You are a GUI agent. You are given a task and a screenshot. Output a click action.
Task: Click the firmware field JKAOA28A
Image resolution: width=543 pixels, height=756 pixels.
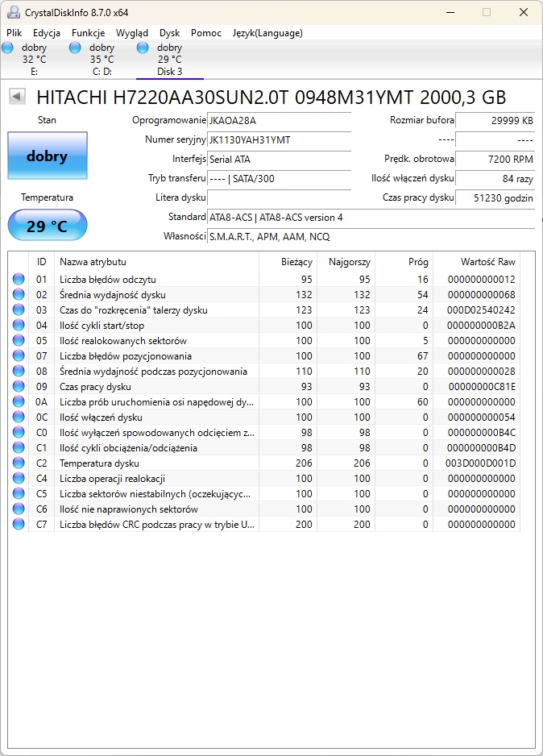(x=279, y=121)
